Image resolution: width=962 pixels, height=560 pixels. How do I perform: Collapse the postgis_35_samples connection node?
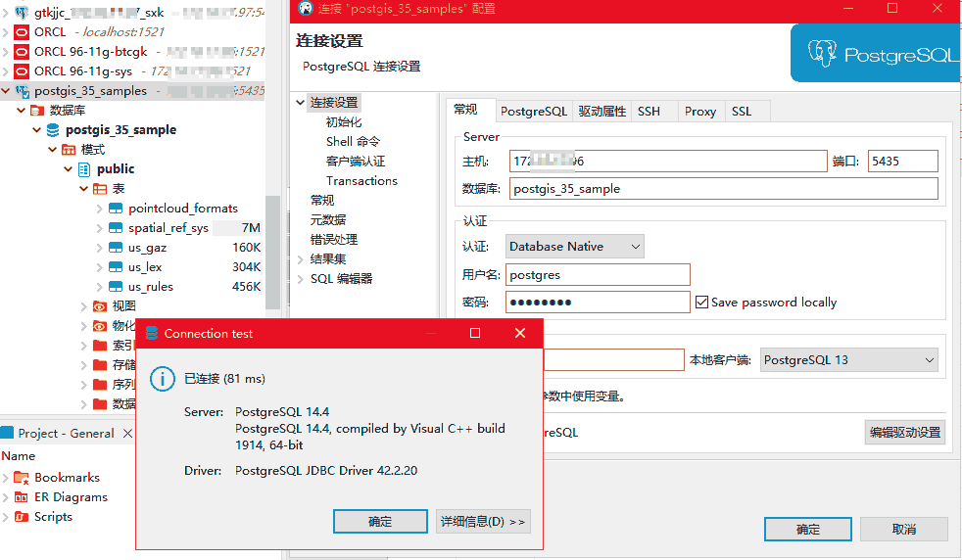tap(6, 91)
